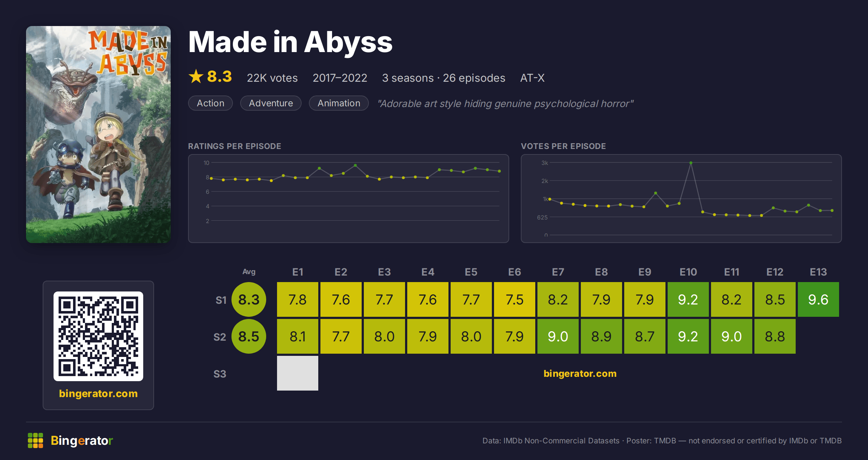Viewport: 868px width, 460px height.
Task: Select S1 E10 tile rated 9.2
Action: (688, 299)
